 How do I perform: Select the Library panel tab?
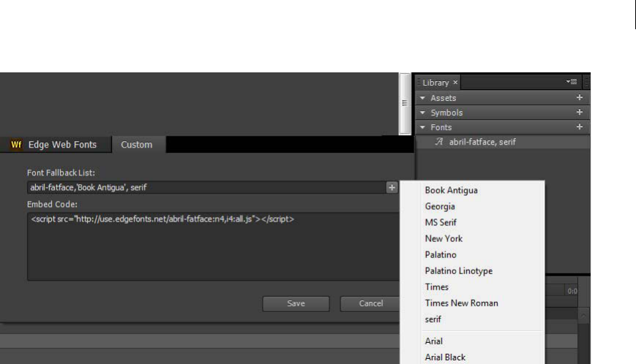(438, 83)
